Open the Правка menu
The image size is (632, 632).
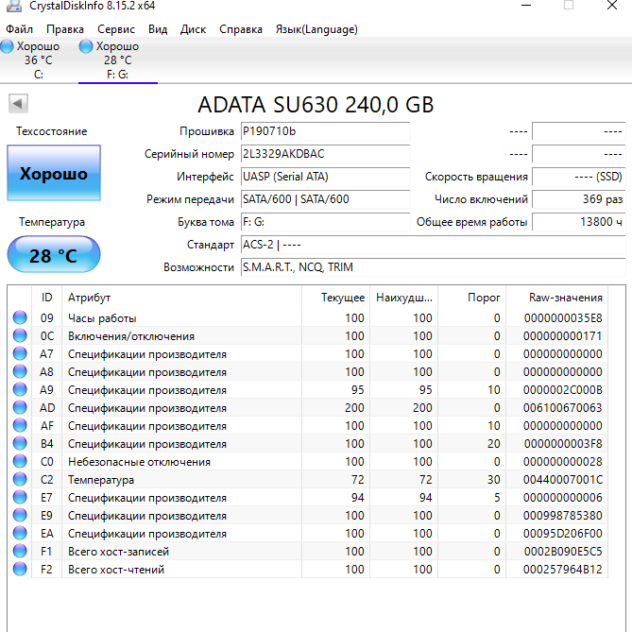[65, 29]
